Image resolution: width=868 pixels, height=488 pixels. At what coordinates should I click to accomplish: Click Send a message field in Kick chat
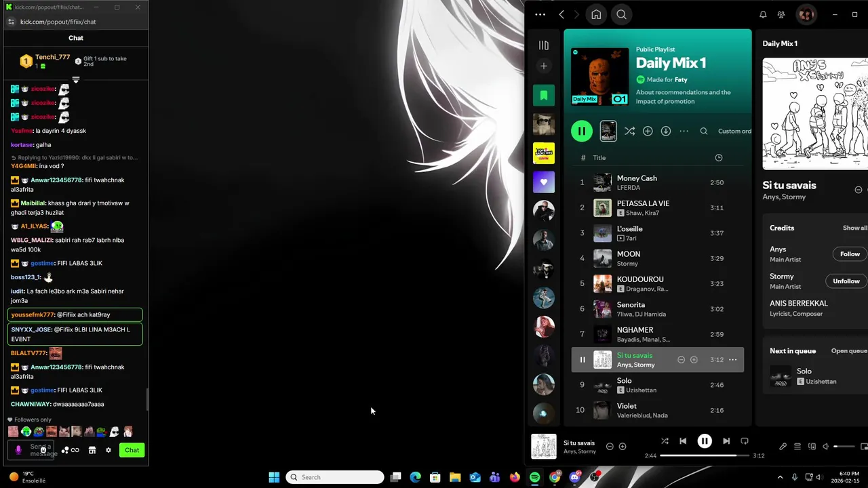pyautogui.click(x=31, y=450)
